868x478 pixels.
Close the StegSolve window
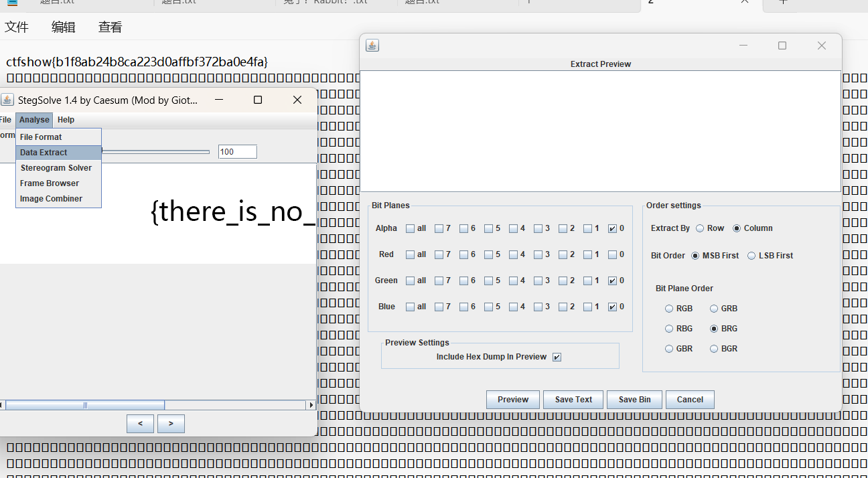297,100
